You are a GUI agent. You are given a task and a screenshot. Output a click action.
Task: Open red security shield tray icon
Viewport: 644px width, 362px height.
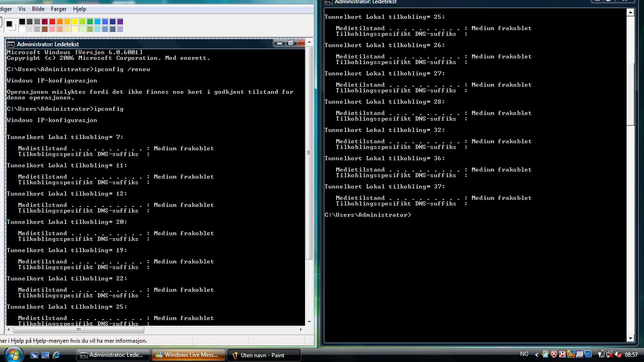pos(554,354)
